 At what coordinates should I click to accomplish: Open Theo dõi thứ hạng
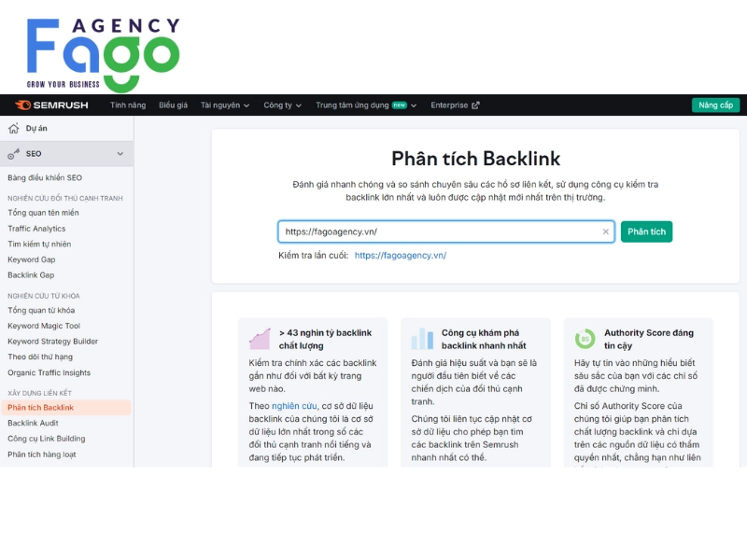(x=40, y=357)
